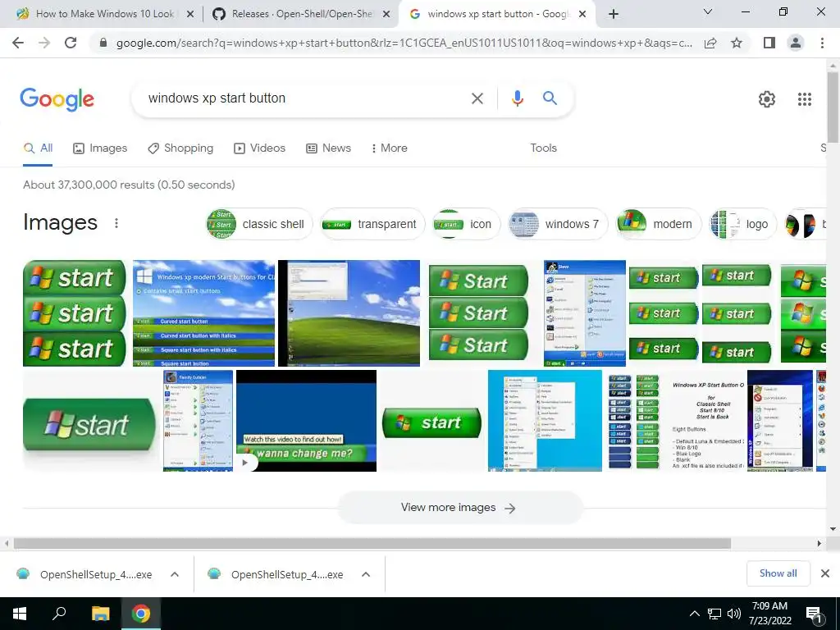Open search Tools
Viewport: 840px width, 630px height.
[x=543, y=148]
